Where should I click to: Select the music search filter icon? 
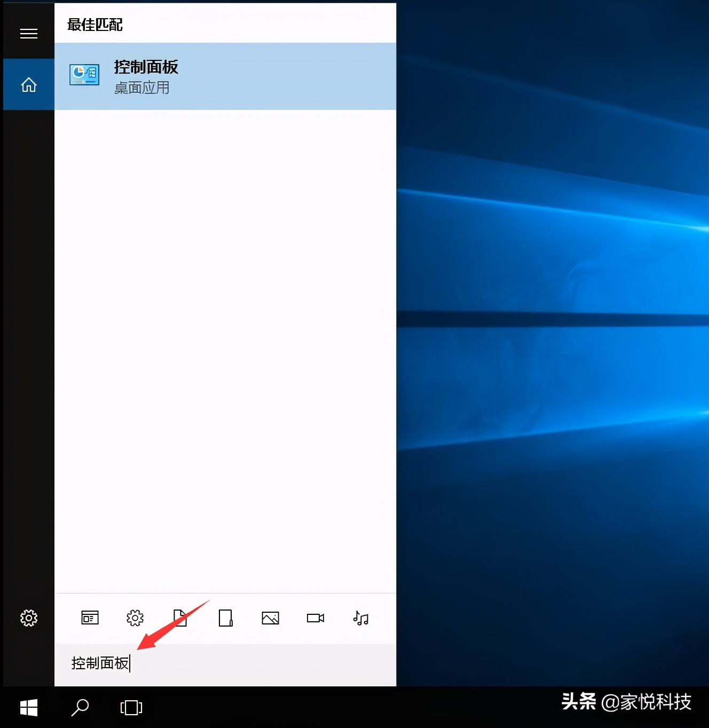360,618
